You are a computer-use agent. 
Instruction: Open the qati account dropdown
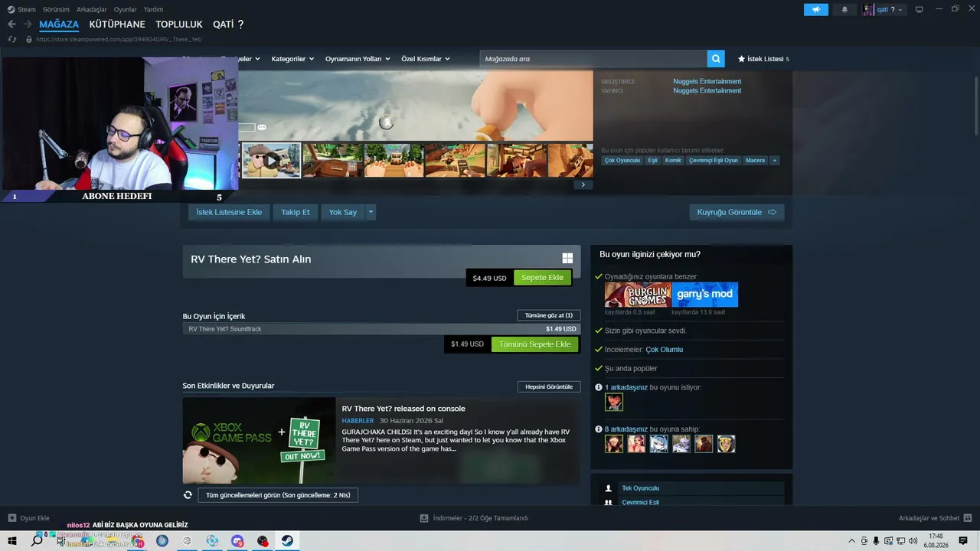pyautogui.click(x=889, y=9)
